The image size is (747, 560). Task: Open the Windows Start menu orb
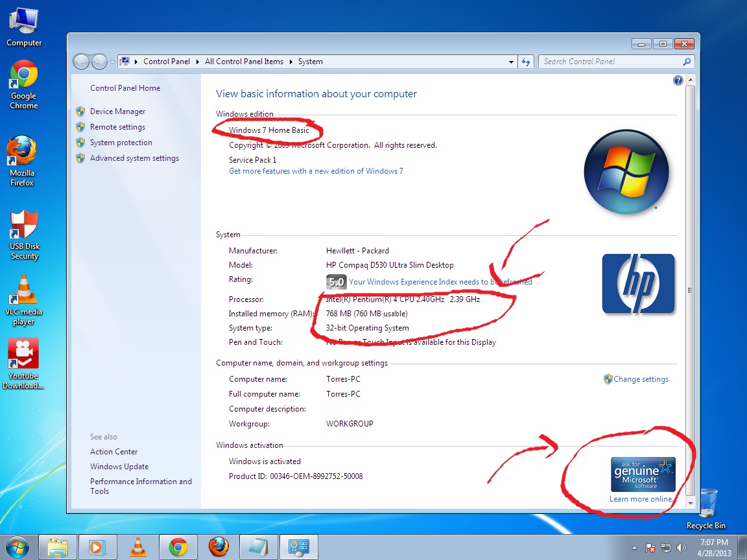[17, 547]
